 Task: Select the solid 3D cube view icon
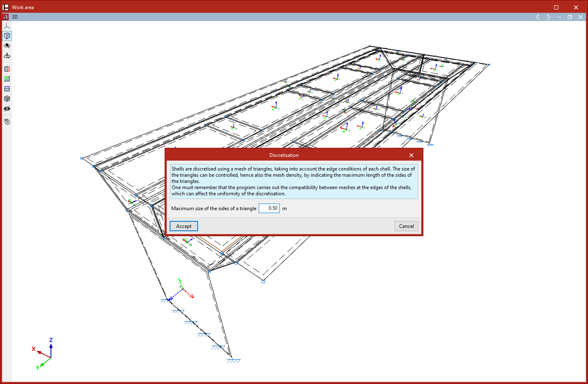[x=7, y=36]
